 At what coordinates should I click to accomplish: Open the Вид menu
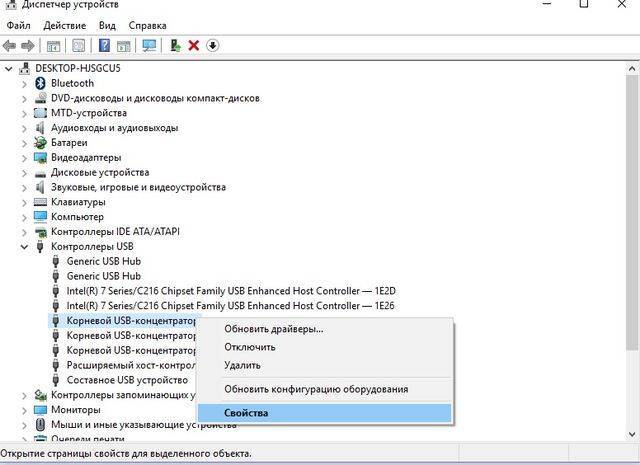pyautogui.click(x=107, y=25)
